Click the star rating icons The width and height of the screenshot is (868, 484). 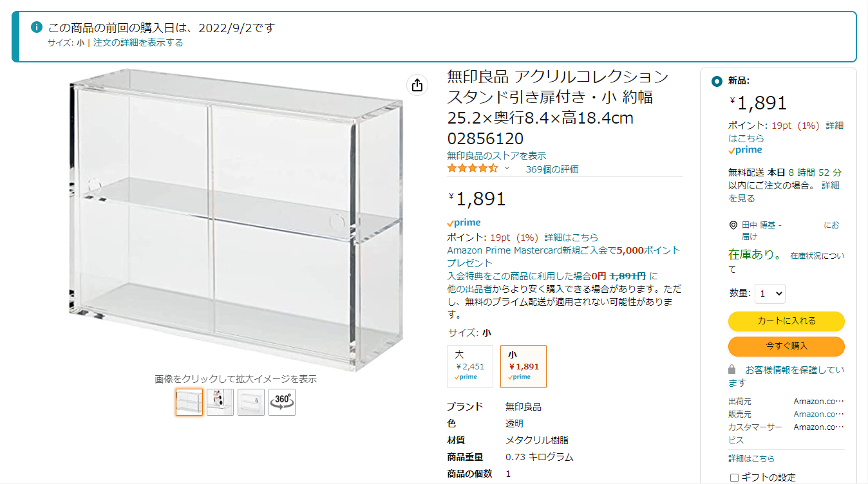(x=473, y=169)
